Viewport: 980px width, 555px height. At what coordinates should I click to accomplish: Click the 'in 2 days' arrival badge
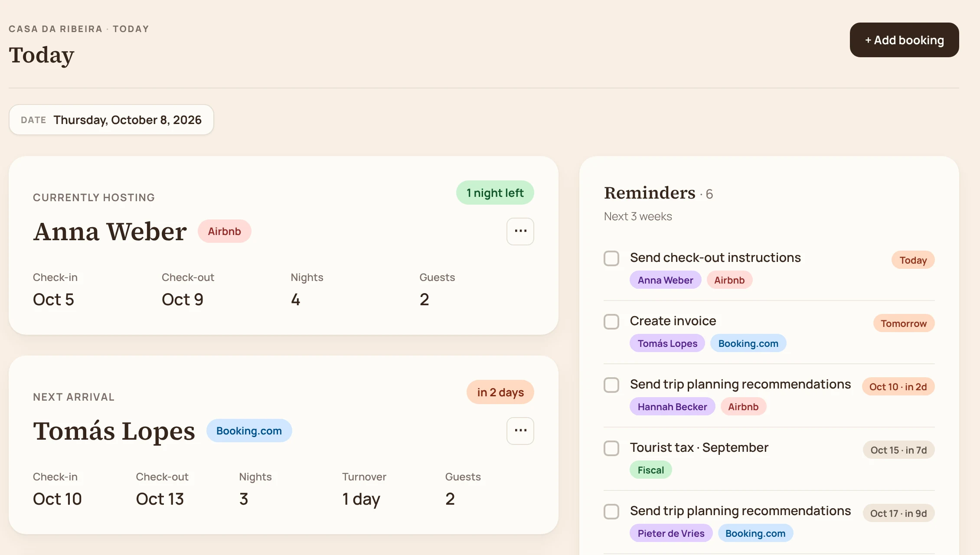tap(500, 392)
